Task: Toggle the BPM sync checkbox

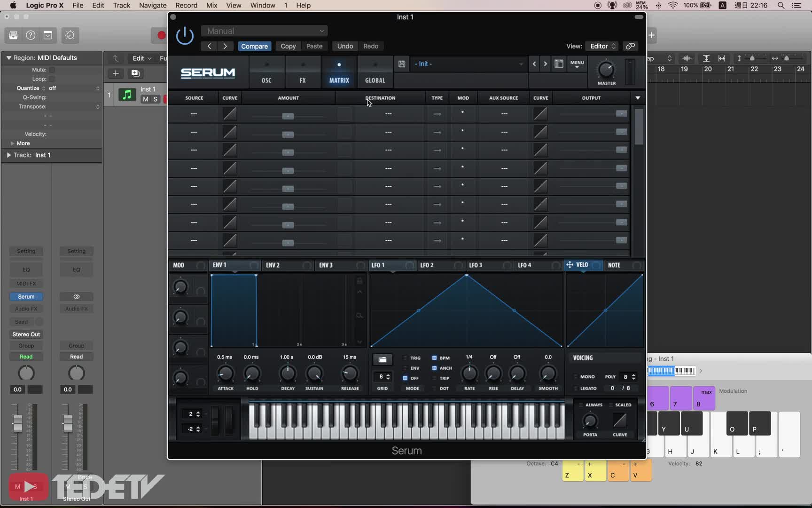Action: [x=435, y=358]
